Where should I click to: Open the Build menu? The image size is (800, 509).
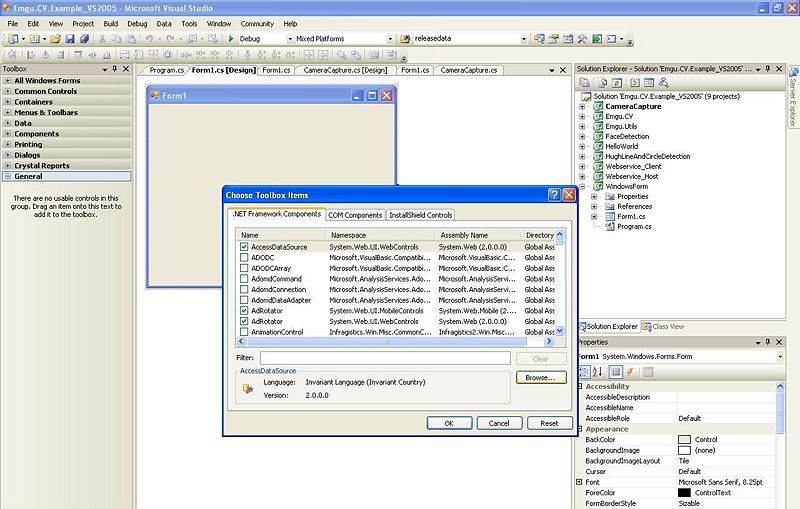coord(111,23)
